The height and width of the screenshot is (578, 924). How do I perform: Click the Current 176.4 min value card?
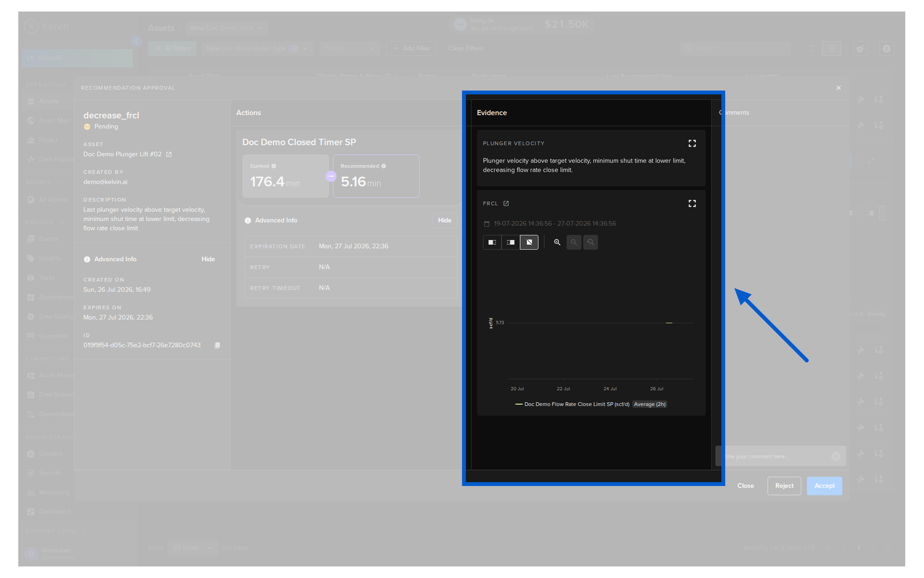[285, 176]
